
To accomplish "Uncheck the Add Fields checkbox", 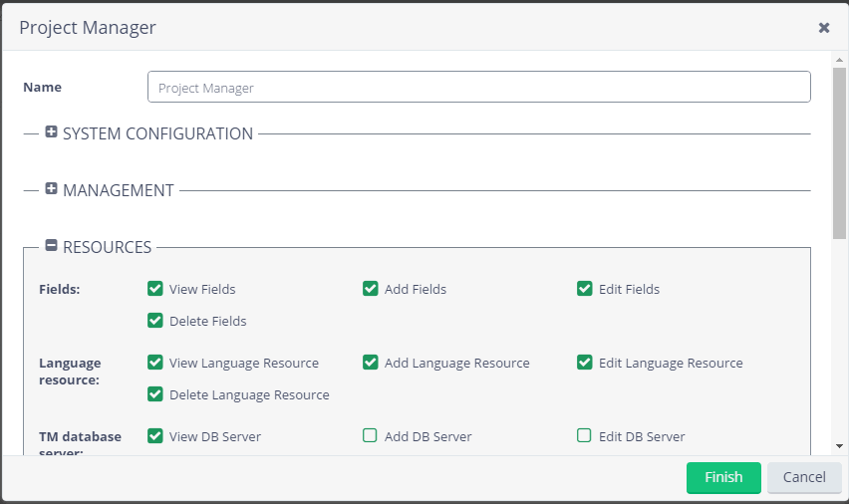I will pyautogui.click(x=371, y=289).
